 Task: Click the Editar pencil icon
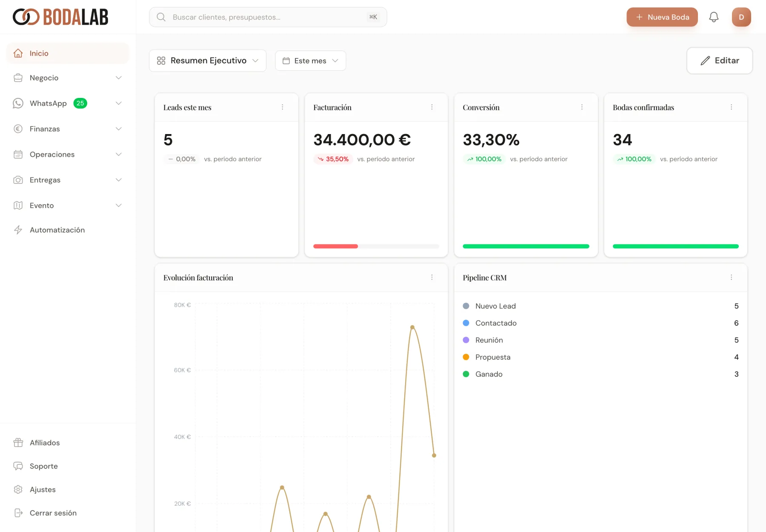coord(705,60)
